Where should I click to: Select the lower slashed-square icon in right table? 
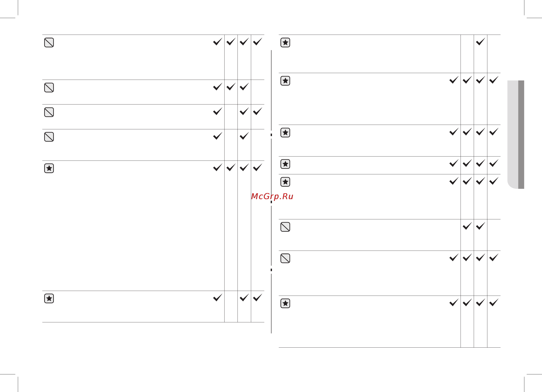point(285,258)
